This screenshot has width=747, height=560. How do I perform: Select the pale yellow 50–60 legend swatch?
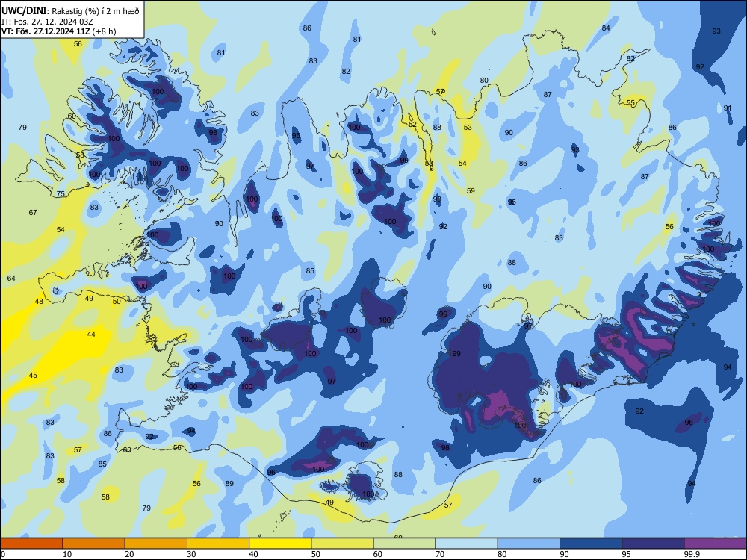[342, 544]
